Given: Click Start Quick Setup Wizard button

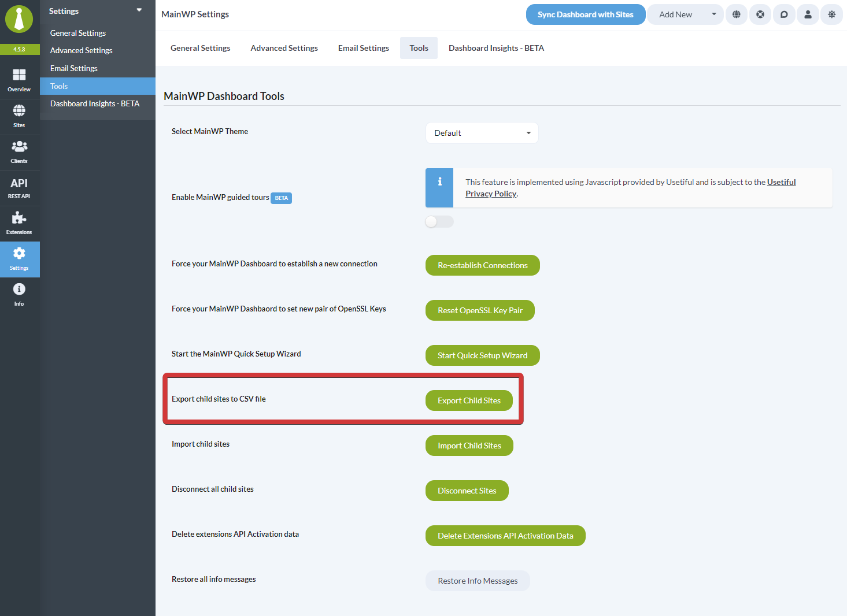Looking at the screenshot, I should tap(483, 355).
